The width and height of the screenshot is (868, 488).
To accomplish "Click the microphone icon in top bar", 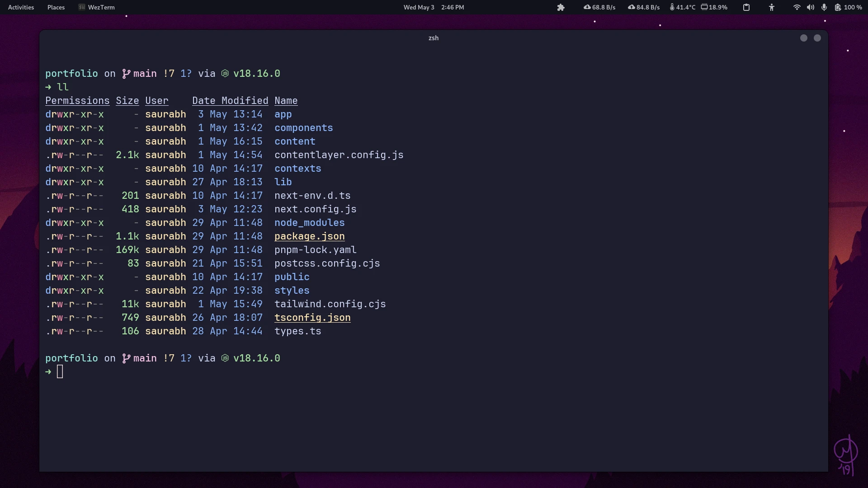I will 824,7.
